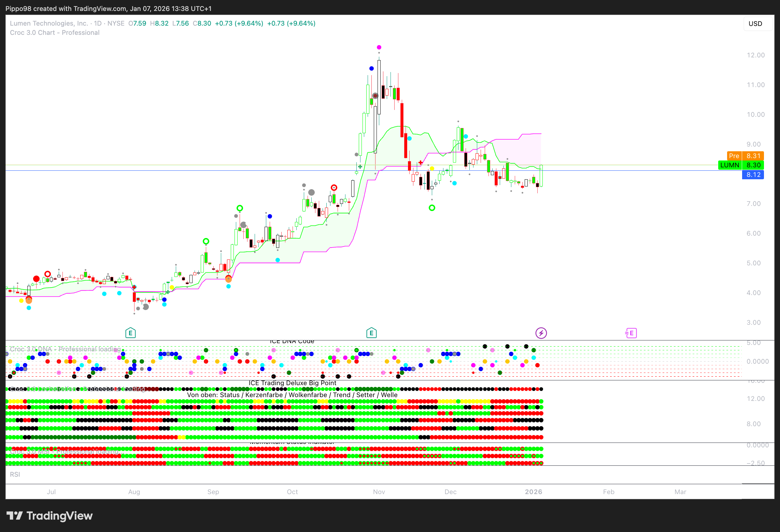Click the blue 8.12 price label

[753, 174]
